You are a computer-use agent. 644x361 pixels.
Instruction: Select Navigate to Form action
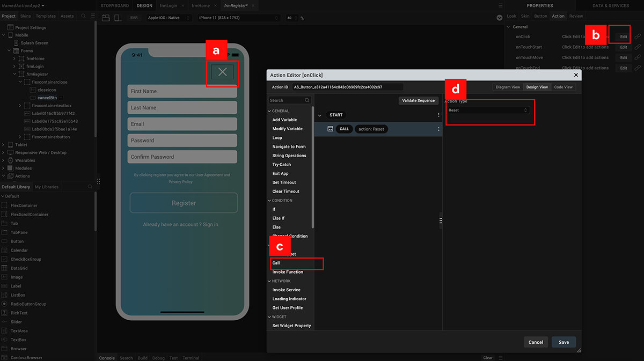click(289, 146)
